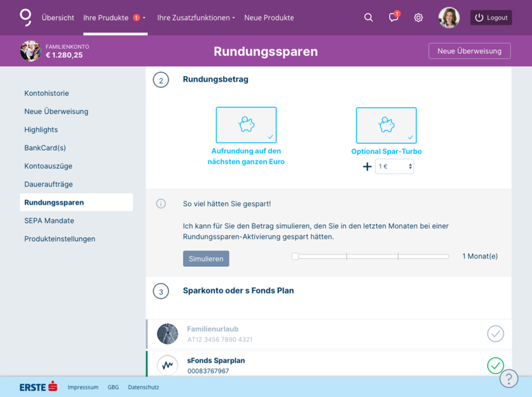Open BankCard(s) in the sidebar
532x397 pixels.
[x=45, y=148]
